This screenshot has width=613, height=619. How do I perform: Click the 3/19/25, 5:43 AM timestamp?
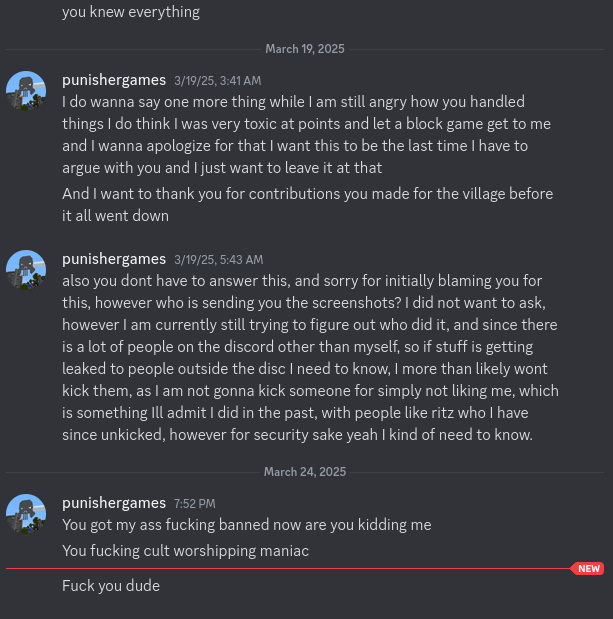tap(218, 260)
